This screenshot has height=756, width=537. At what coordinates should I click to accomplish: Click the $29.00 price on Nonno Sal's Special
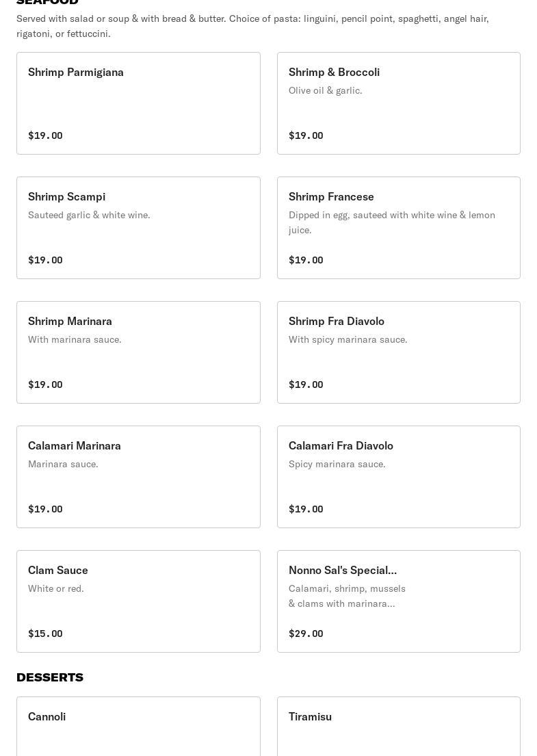(x=306, y=634)
